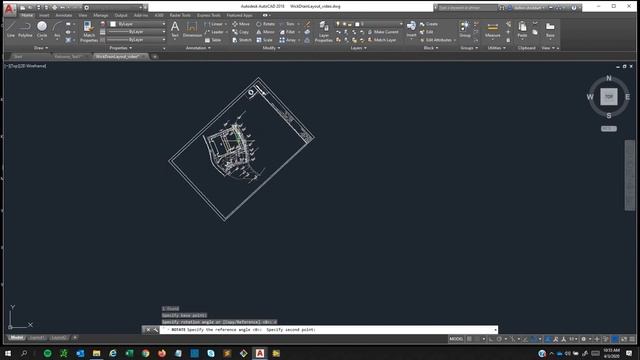Choose the Dimension tool

tap(191, 30)
